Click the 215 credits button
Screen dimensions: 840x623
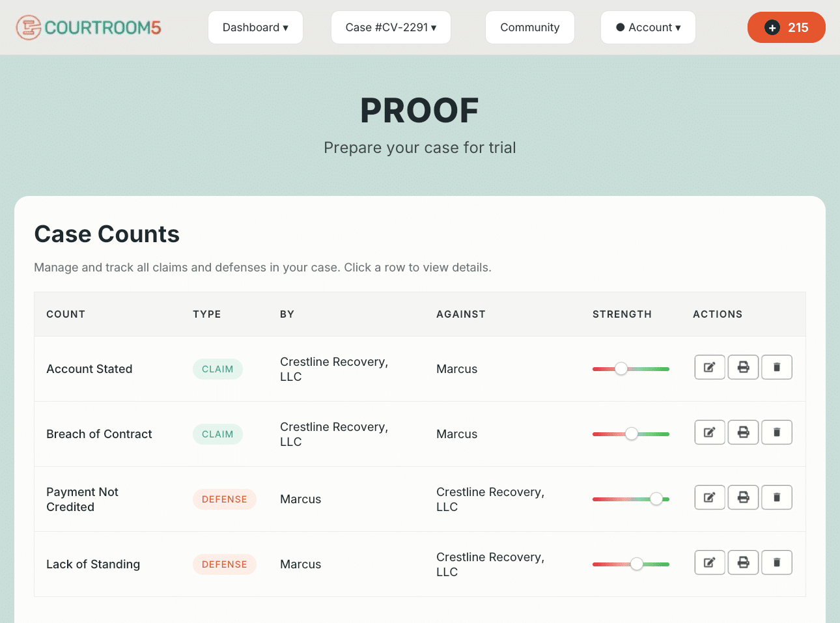pos(787,27)
